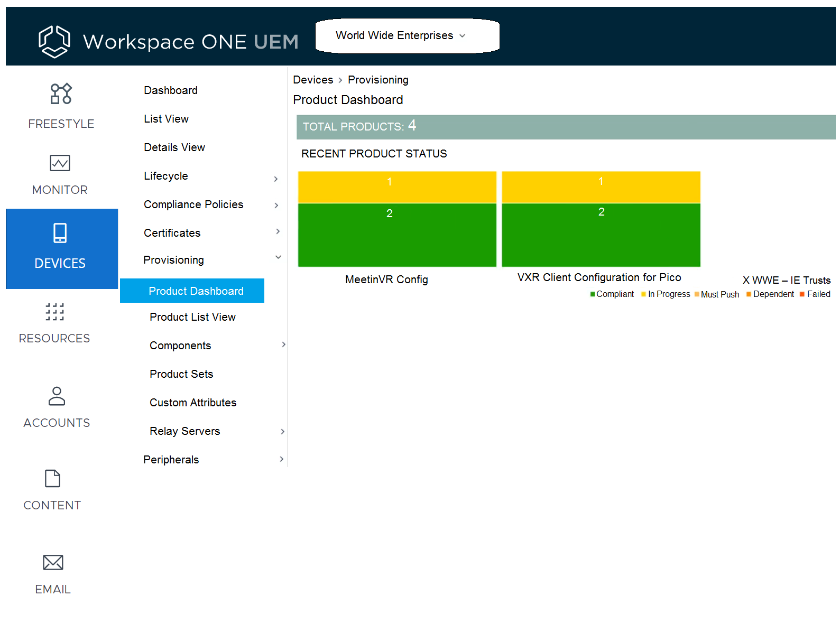Image resolution: width=840 pixels, height=624 pixels.
Task: Click VXR Client Configuration for Pico label
Action: point(599,277)
